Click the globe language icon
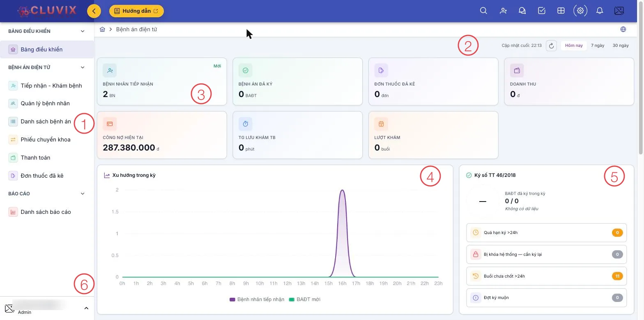 tap(623, 29)
